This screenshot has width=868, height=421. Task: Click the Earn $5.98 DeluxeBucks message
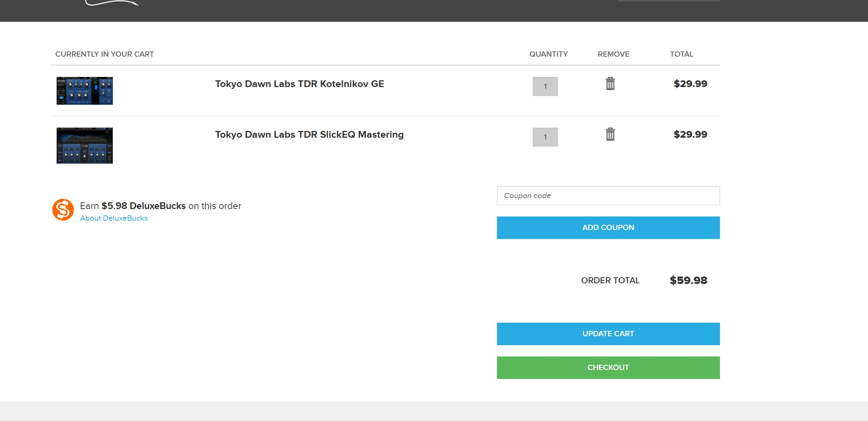pyautogui.click(x=160, y=206)
